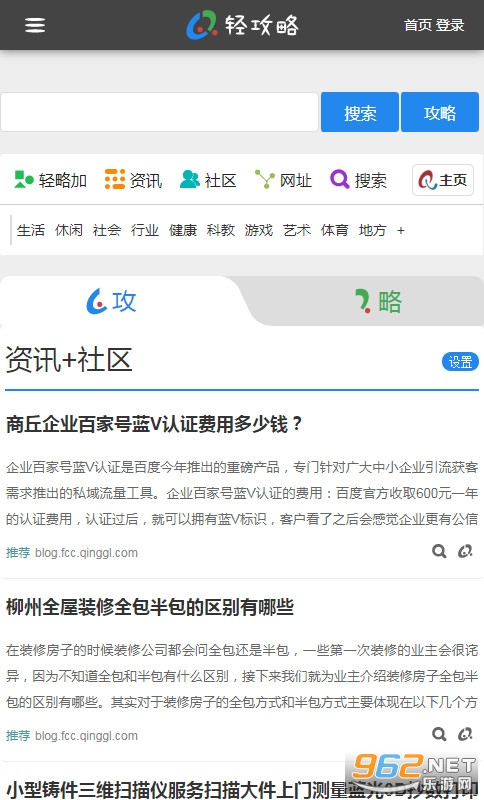Open the hamburger menu icon
Screen dimensions: 484x800
[x=35, y=25]
